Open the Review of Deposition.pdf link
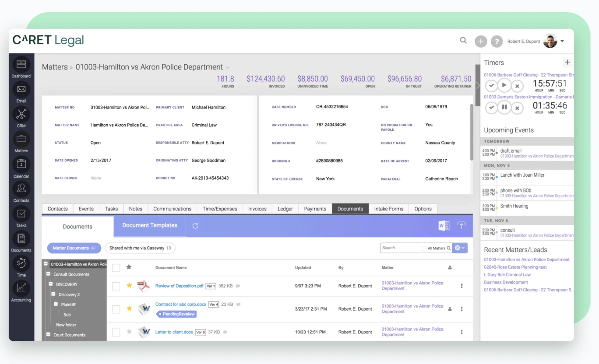599x364 pixels. [x=180, y=286]
